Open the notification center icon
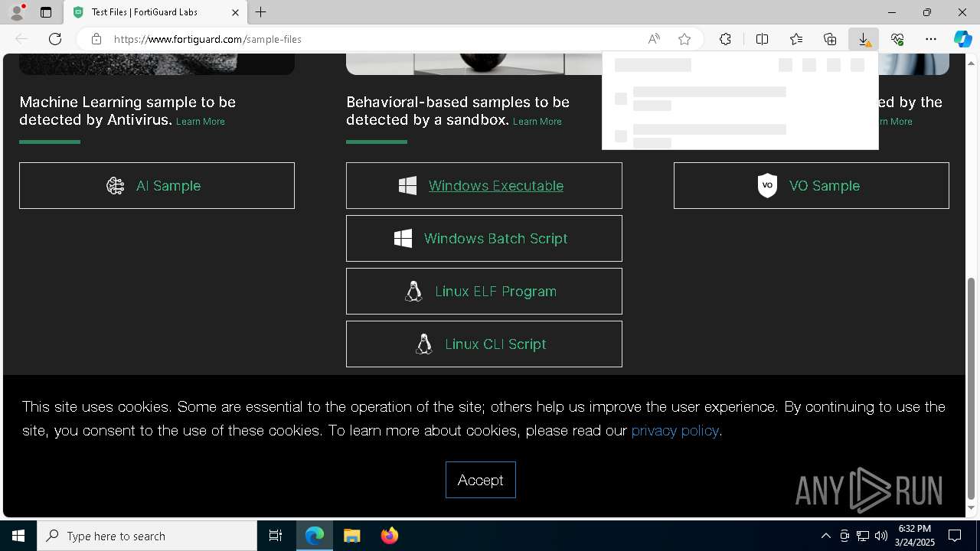Viewport: 980px width, 551px height. 955,536
